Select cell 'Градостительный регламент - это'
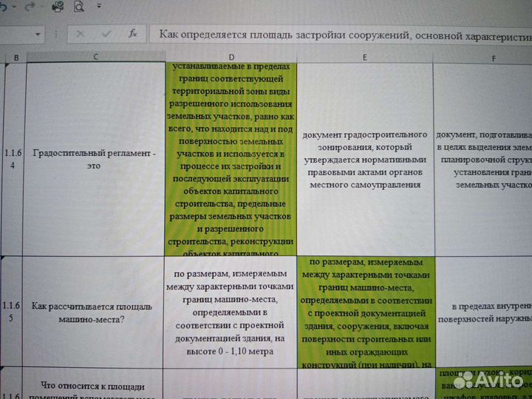Screen dimensions: 532x399 pyautogui.click(x=94, y=159)
